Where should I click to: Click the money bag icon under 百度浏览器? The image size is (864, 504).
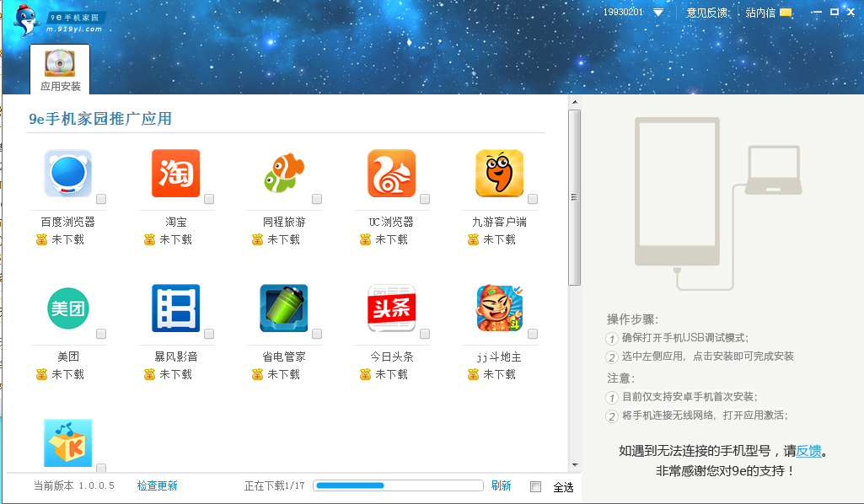41,239
